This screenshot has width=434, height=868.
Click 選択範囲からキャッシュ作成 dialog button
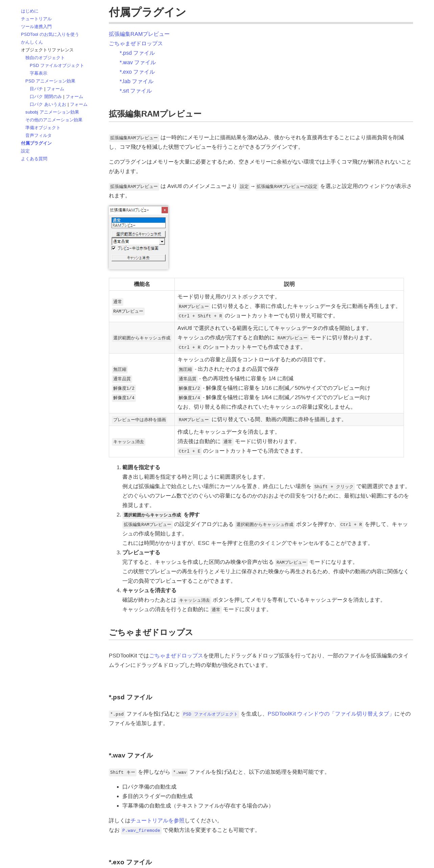(x=139, y=234)
